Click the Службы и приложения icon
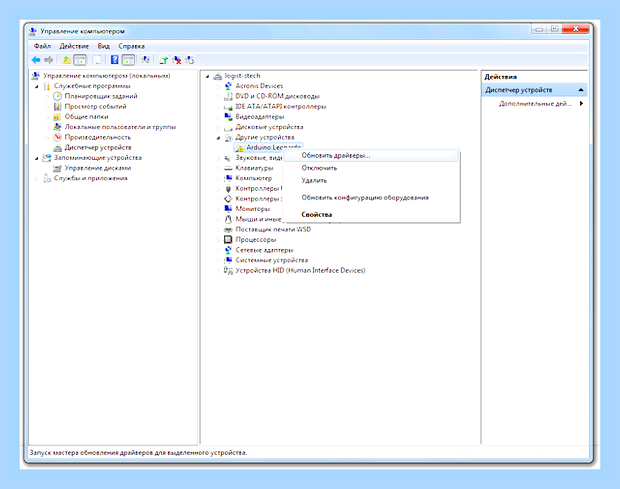 47,178
